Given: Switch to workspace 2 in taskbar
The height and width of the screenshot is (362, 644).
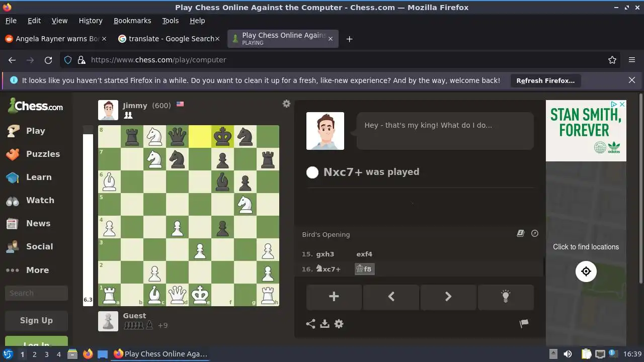Looking at the screenshot, I should pos(34,354).
